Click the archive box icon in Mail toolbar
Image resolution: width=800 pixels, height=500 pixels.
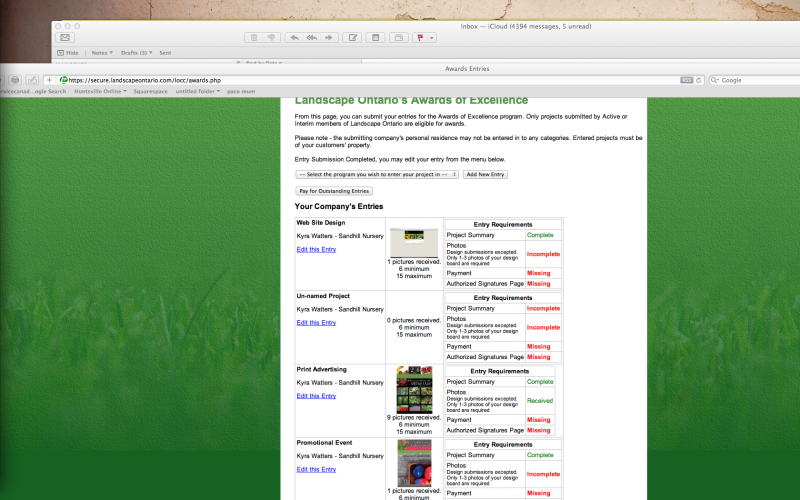pyautogui.click(x=398, y=38)
